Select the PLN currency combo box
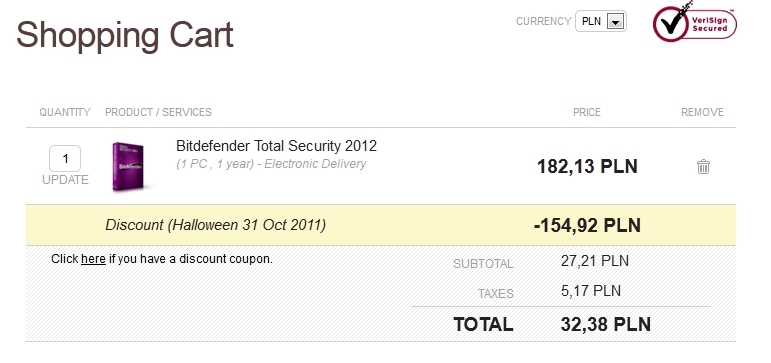This screenshot has width=771, height=363. coord(601,21)
